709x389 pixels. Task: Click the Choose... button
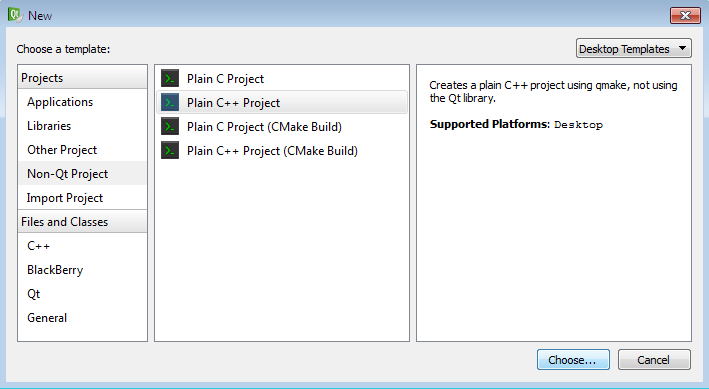coord(573,360)
